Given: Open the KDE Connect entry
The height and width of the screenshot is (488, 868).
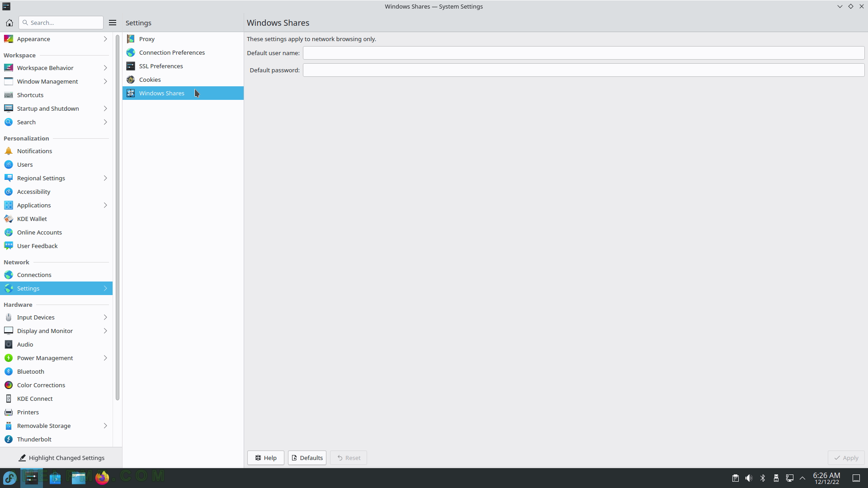Looking at the screenshot, I should [x=56, y=399].
